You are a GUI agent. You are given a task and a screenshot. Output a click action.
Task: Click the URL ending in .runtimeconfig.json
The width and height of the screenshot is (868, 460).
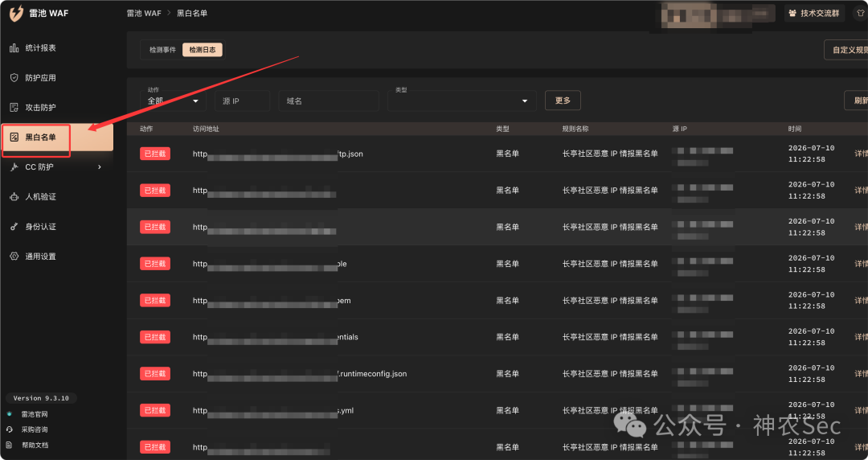(x=300, y=373)
